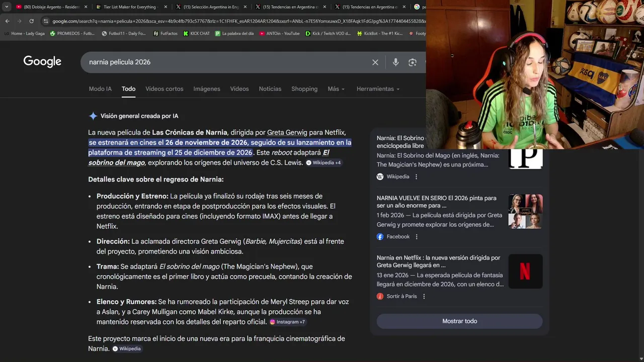The image size is (644, 362).
Task: Open options menu for Facebook source
Action: (x=417, y=237)
